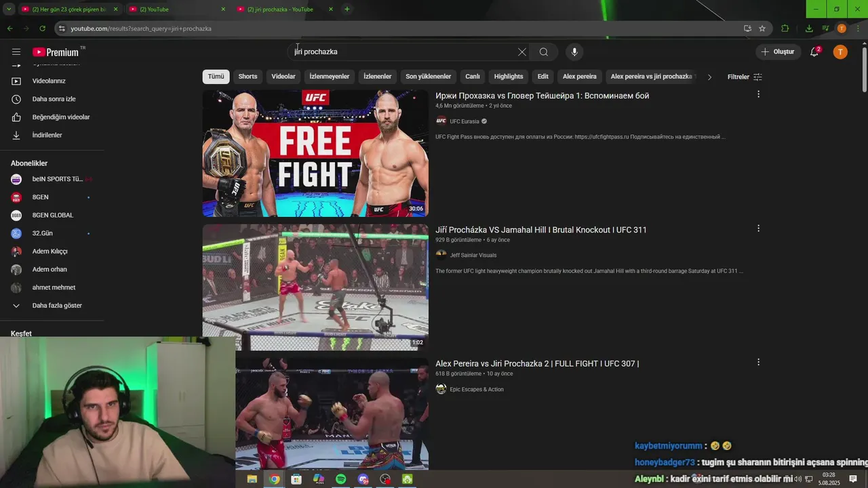Image resolution: width=868 pixels, height=488 pixels.
Task: View site information icon in address bar
Action: coord(62,28)
